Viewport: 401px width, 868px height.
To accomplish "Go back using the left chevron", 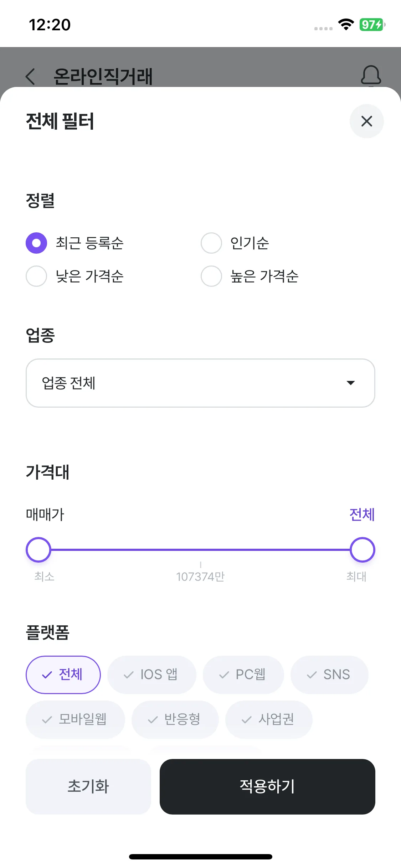I will coord(31,76).
